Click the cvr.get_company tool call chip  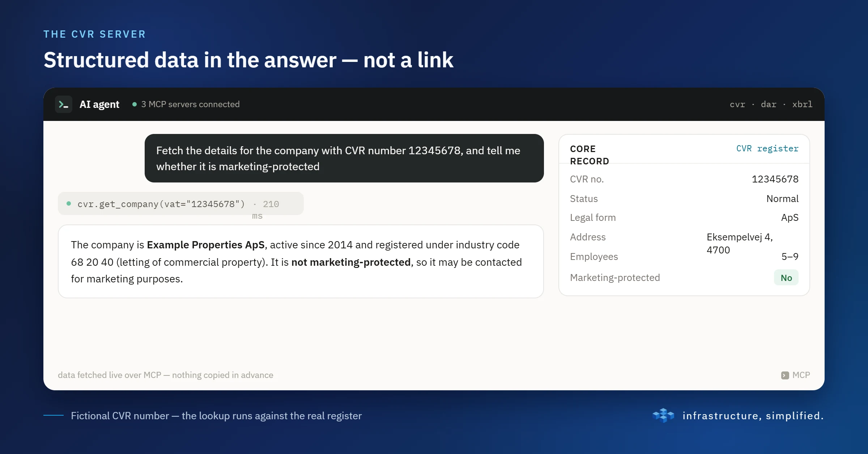click(181, 204)
